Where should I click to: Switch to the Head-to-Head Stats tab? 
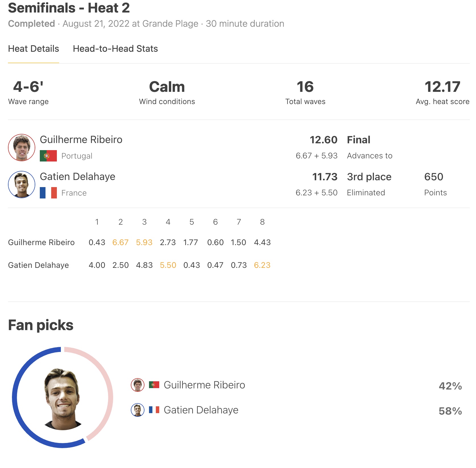tap(115, 49)
